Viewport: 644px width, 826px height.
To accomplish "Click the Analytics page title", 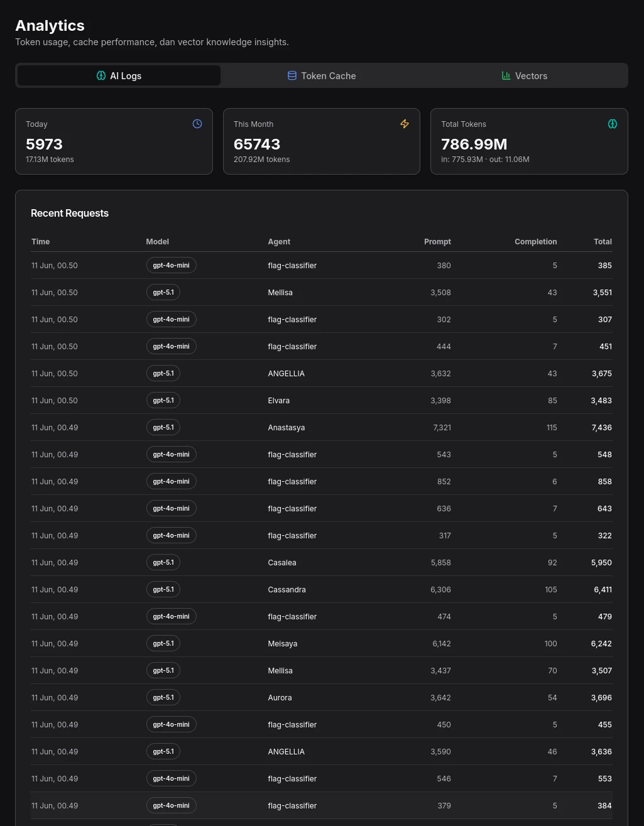I will pyautogui.click(x=50, y=26).
